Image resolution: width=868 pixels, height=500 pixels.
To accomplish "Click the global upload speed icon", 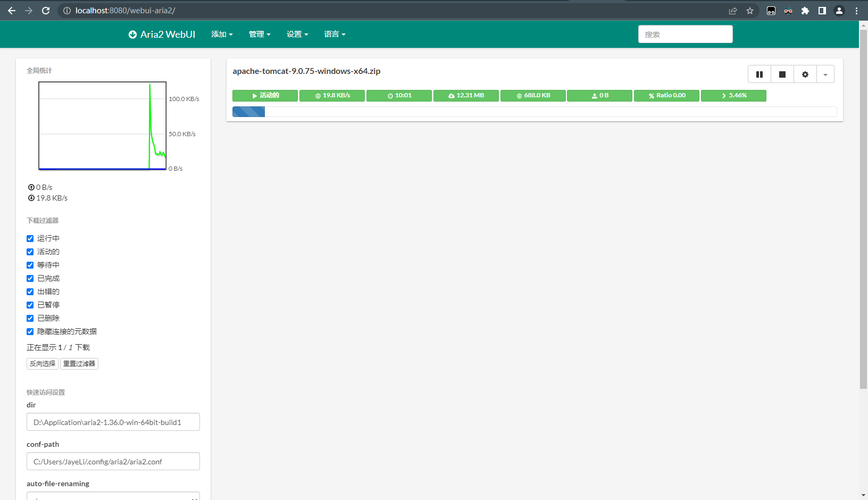I will click(31, 187).
